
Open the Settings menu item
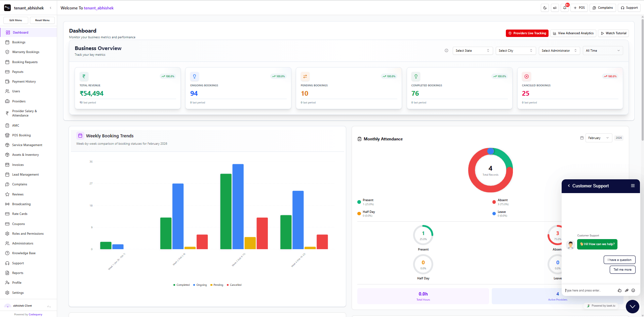click(17, 292)
